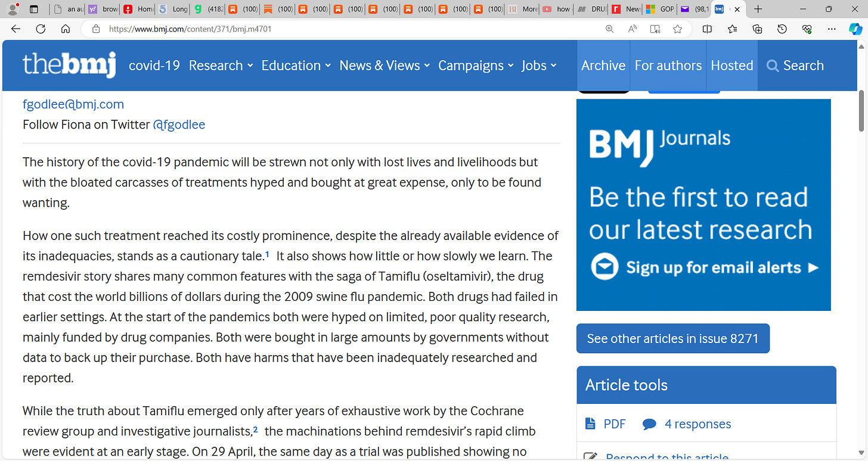
Task: Click the thebmj logo
Action: click(x=69, y=65)
